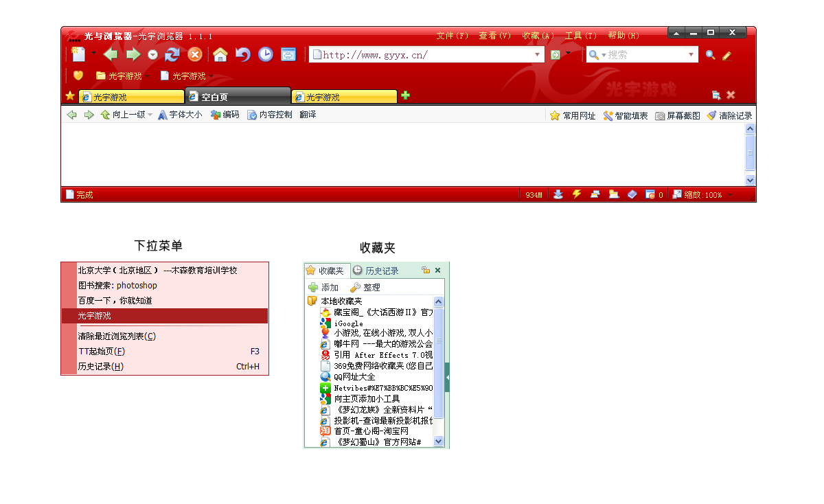Click the star icon left of tabs
This screenshot has height=504, width=824.
pyautogui.click(x=69, y=96)
